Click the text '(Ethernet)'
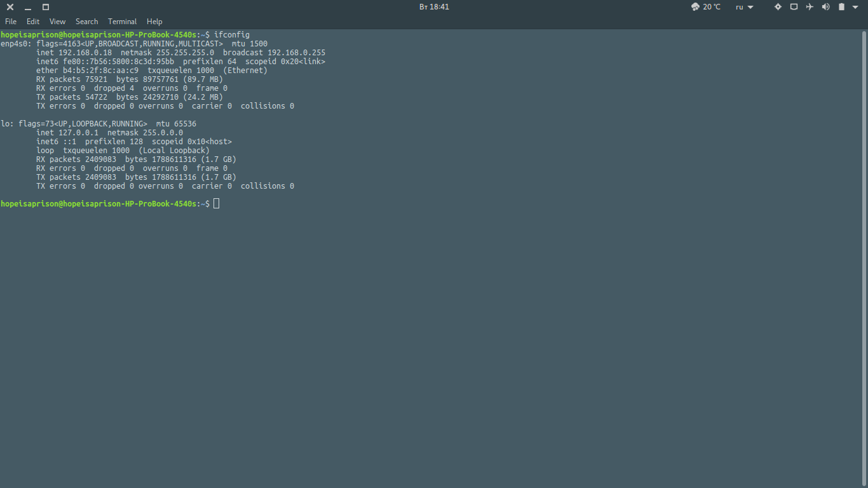Screen dimensions: 868x488 (245, 70)
